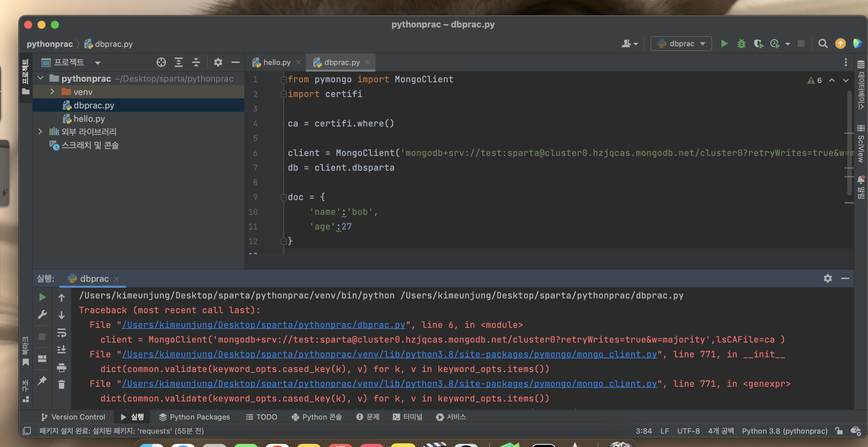Open the Version Control tool window
This screenshot has width=868, height=447.
click(73, 417)
